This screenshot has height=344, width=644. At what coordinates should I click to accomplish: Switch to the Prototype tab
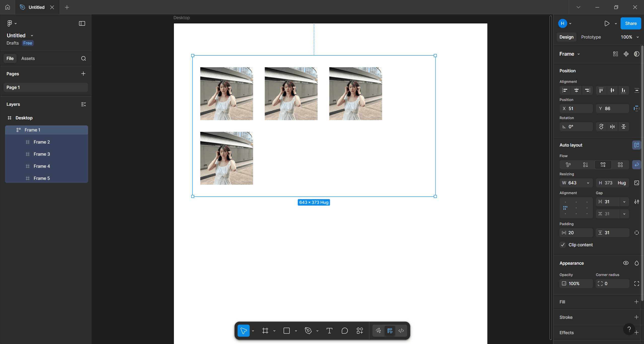tap(590, 37)
